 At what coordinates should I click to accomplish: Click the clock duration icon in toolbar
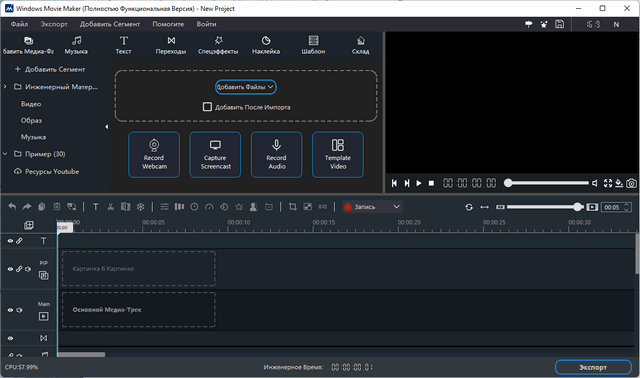point(194,207)
